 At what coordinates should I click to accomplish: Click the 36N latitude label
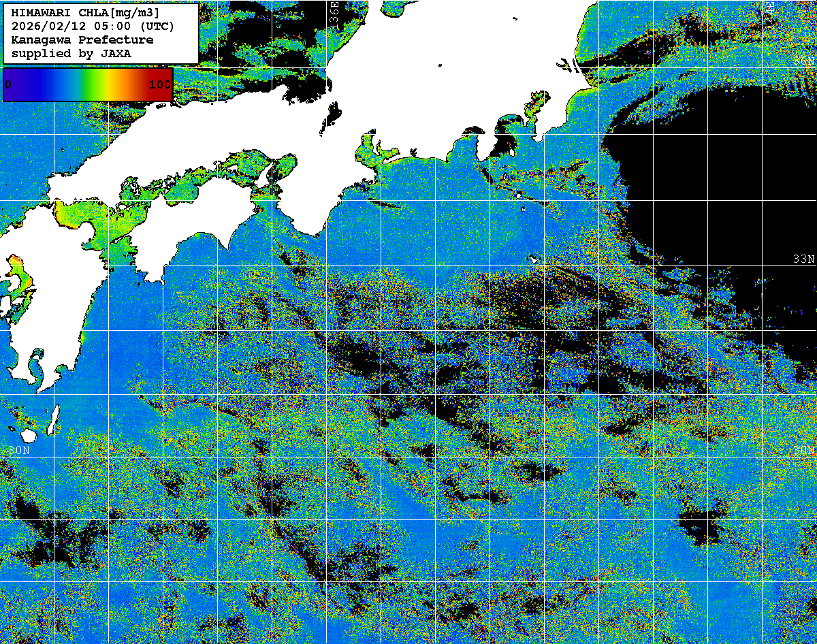click(x=804, y=61)
